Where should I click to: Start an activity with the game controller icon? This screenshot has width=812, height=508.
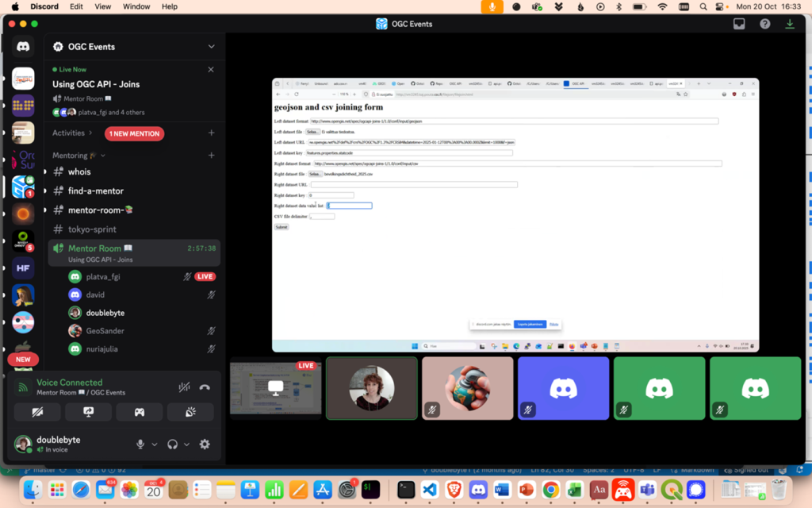pos(139,412)
